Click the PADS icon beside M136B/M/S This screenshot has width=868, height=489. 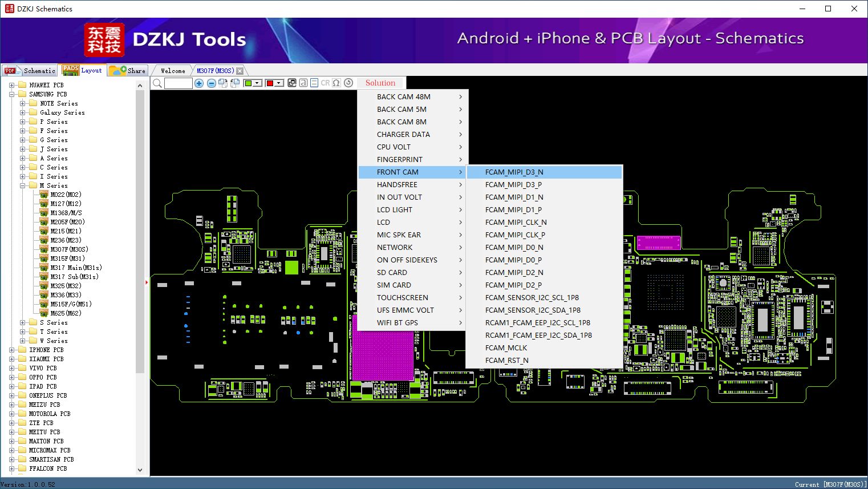44,213
